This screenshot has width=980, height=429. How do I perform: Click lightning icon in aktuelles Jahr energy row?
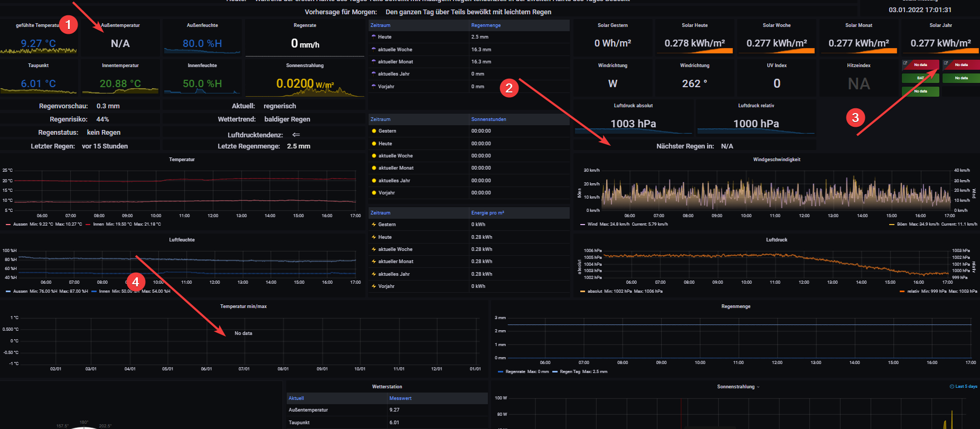[374, 274]
